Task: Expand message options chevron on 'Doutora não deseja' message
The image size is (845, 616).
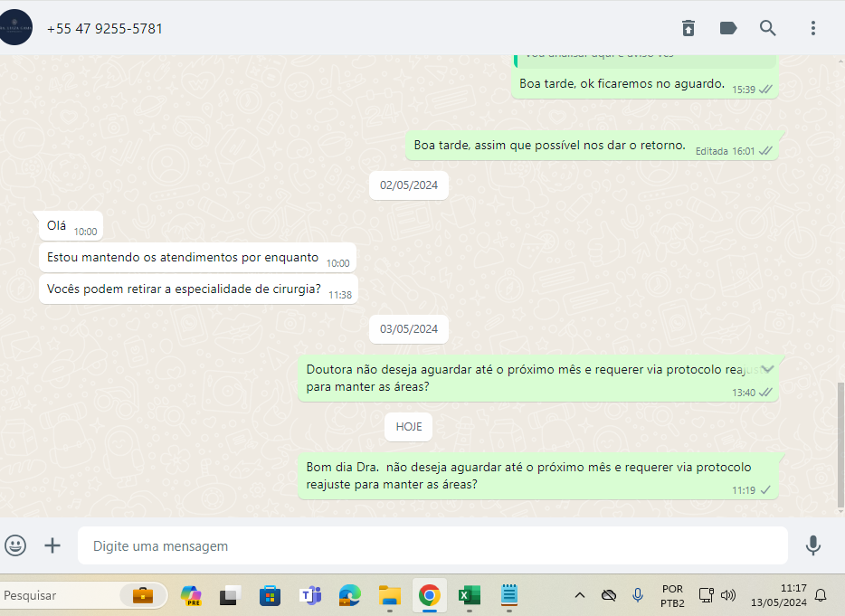Action: (767, 369)
